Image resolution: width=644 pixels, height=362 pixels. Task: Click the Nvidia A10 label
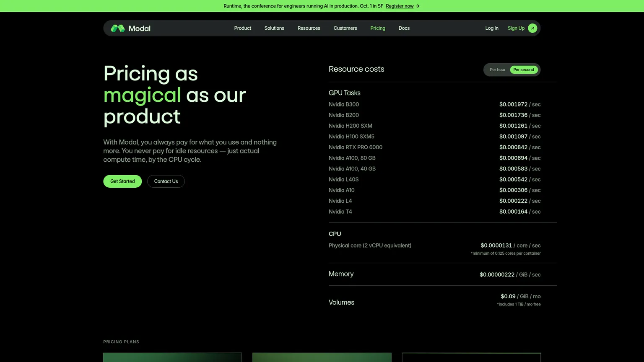click(x=342, y=190)
